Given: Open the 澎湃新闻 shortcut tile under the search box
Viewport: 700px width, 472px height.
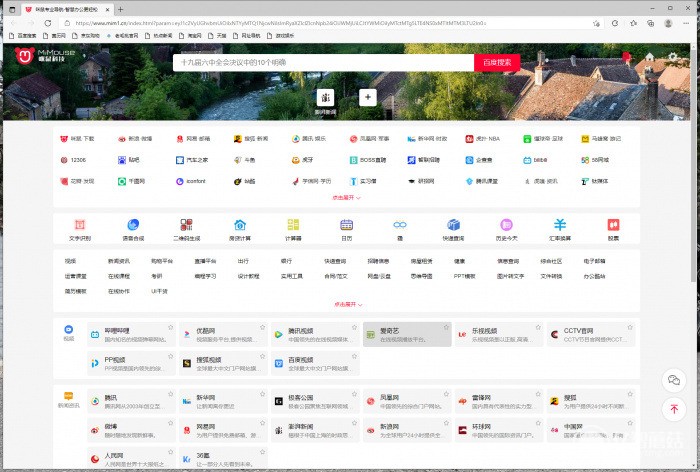Looking at the screenshot, I should click(x=325, y=101).
